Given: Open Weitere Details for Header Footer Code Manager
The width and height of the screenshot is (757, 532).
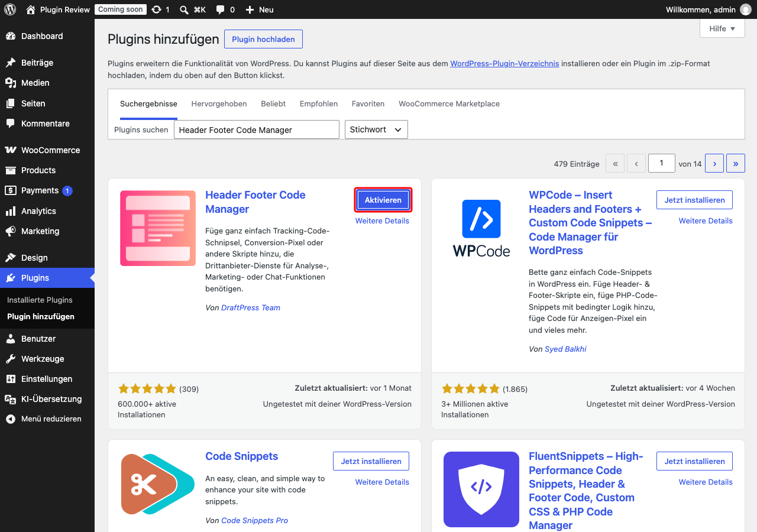Looking at the screenshot, I should [x=382, y=220].
